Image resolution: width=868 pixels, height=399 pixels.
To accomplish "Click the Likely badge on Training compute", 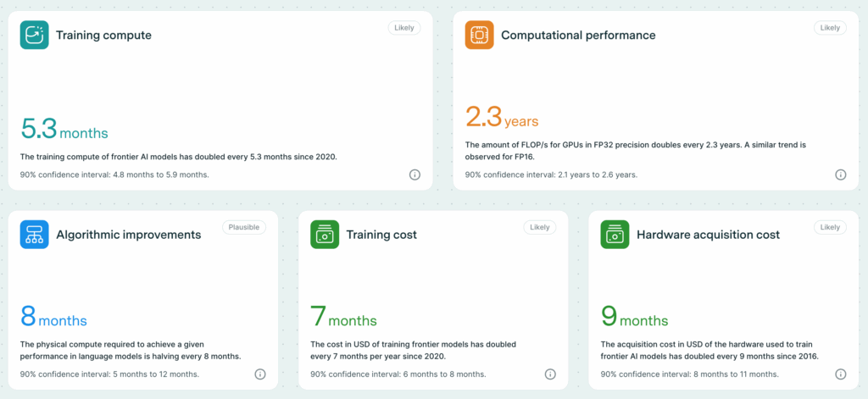I will tap(404, 28).
